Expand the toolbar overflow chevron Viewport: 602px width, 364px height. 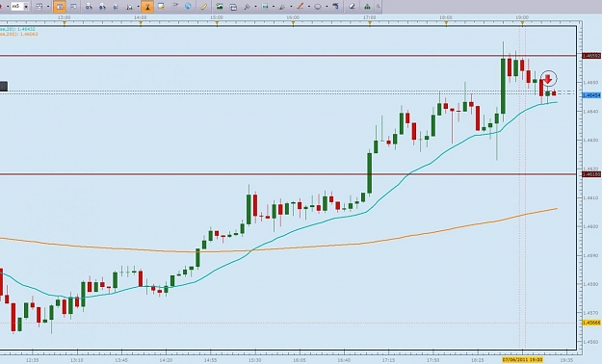pyautogui.click(x=379, y=7)
